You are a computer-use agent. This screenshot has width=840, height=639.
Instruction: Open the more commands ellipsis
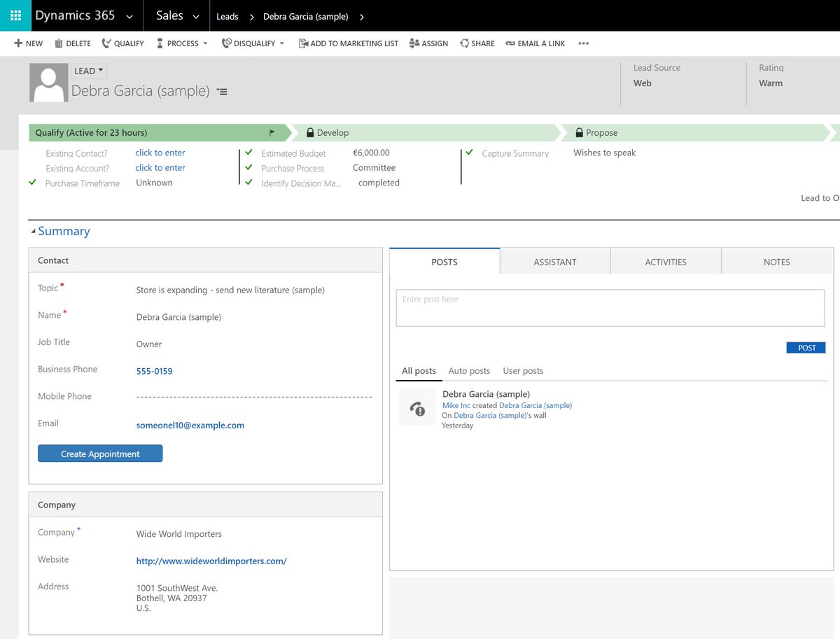pos(583,43)
